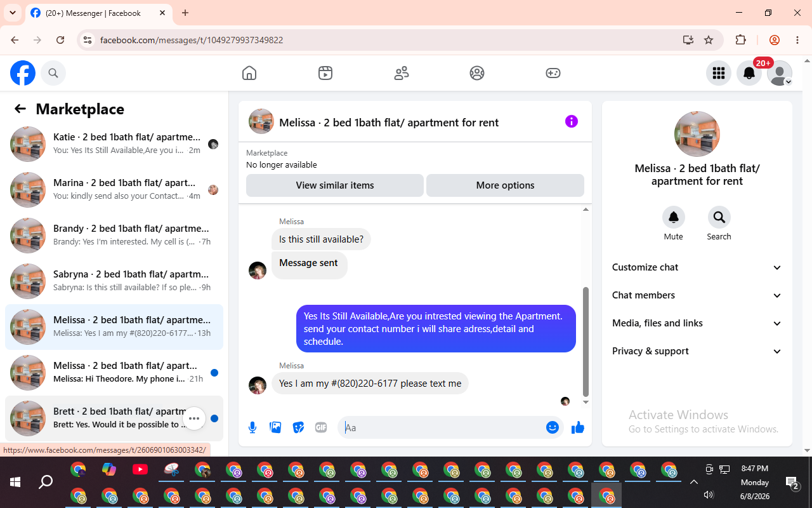Attach a photo file to message
This screenshot has width=812, height=508.
click(275, 427)
